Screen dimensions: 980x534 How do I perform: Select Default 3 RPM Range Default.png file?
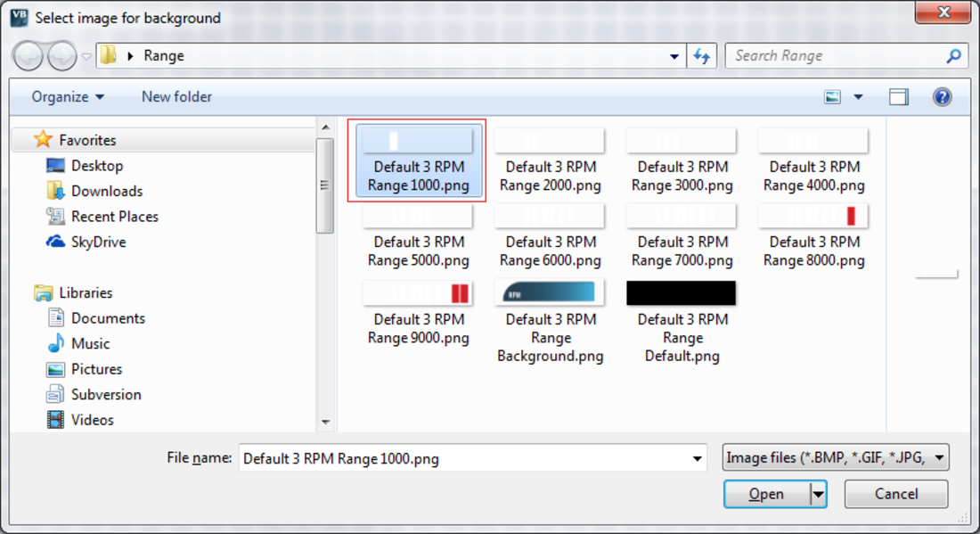[x=682, y=322]
